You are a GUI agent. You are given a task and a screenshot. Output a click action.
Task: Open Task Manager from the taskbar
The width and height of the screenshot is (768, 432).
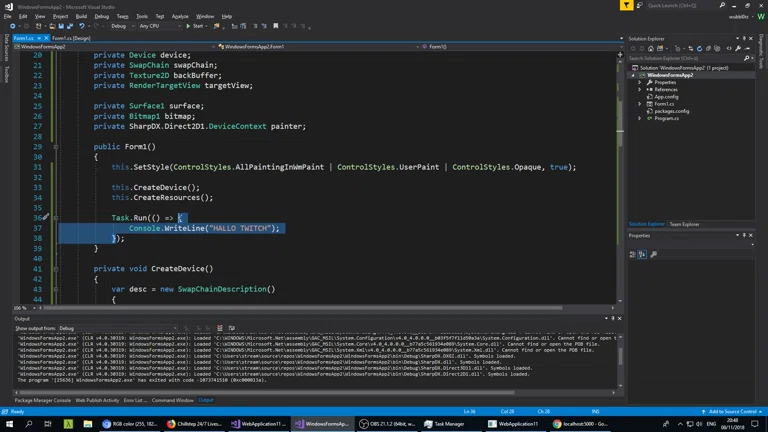(x=445, y=424)
